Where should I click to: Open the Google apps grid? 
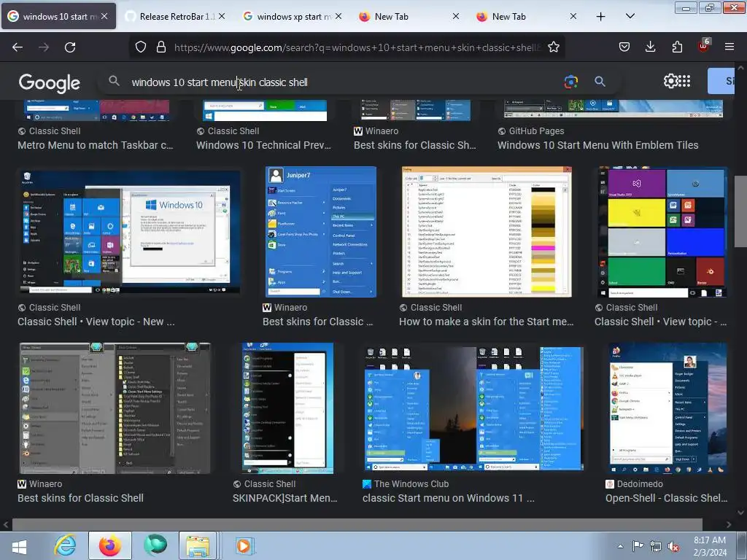(684, 81)
